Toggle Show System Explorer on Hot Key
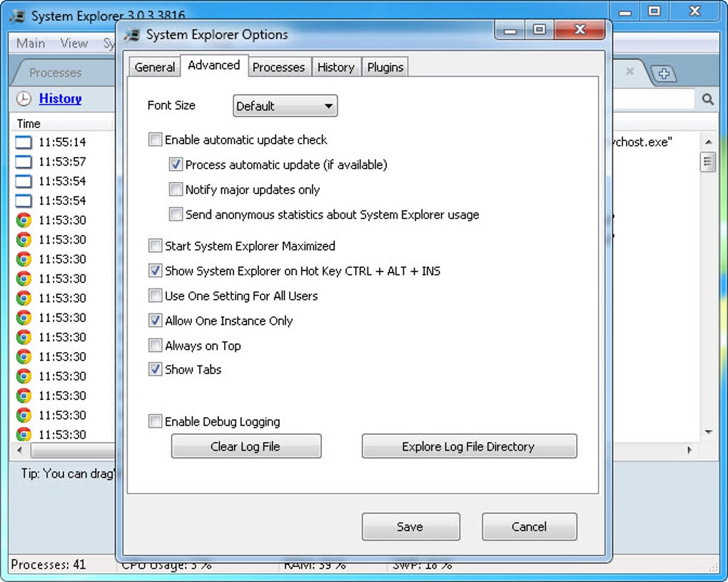The height and width of the screenshot is (582, 728). (155, 271)
